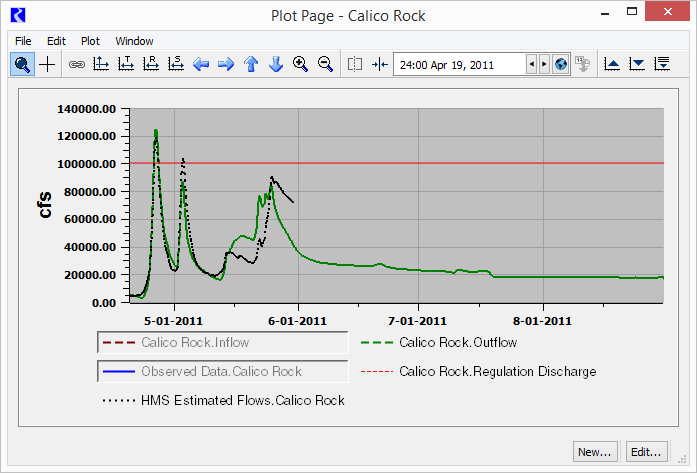Toggle the Calico Rock.Inflow legend item
The width and height of the screenshot is (697, 473).
223,342
